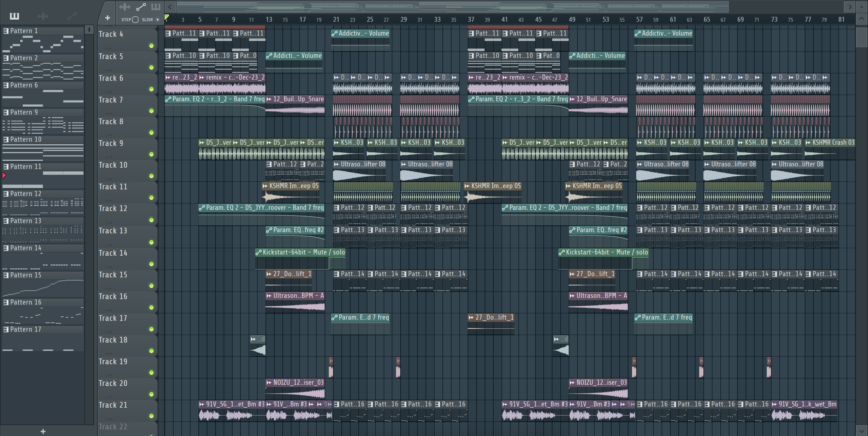Focus pattern clips in the playlist toolbar
The image size is (868, 436).
click(156, 7)
